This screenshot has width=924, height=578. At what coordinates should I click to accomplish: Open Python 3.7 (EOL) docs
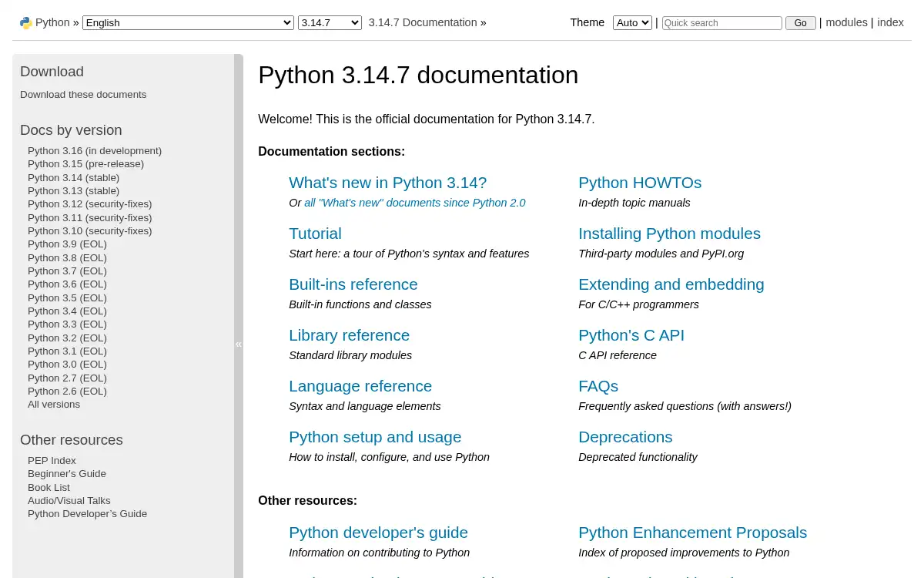(x=67, y=271)
